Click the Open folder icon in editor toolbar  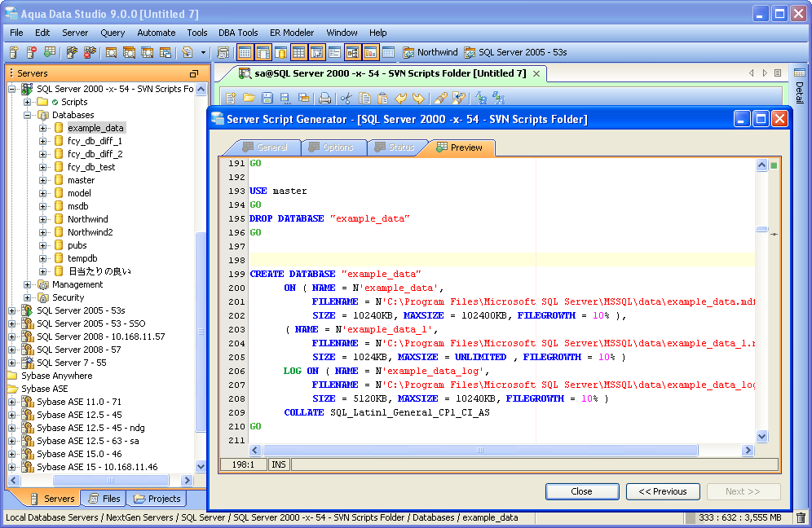(x=249, y=99)
